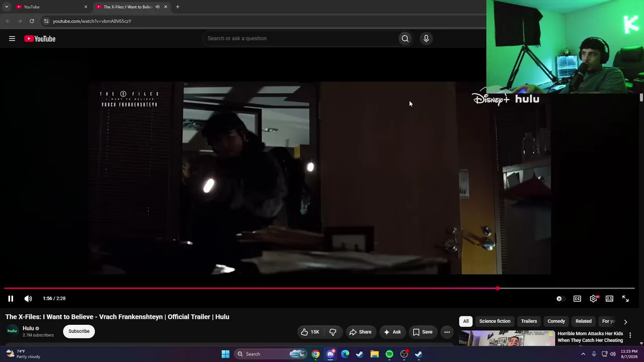Select the Trailers filter chip

point(529,321)
